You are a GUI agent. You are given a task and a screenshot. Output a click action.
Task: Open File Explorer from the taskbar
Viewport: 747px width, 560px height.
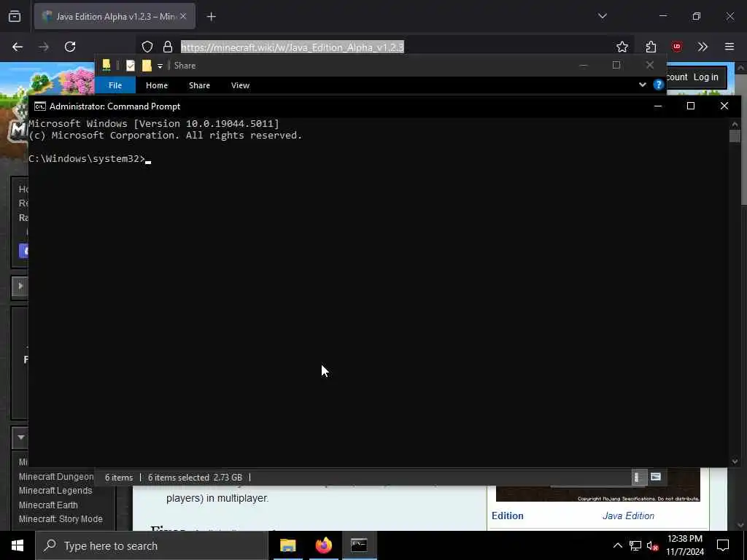[x=287, y=545]
